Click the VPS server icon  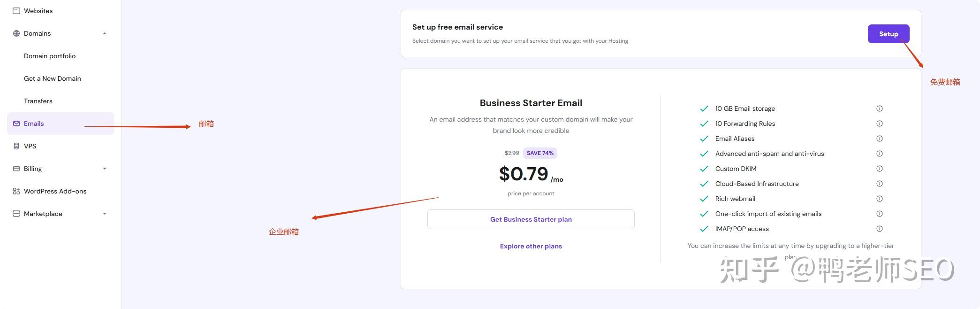16,146
